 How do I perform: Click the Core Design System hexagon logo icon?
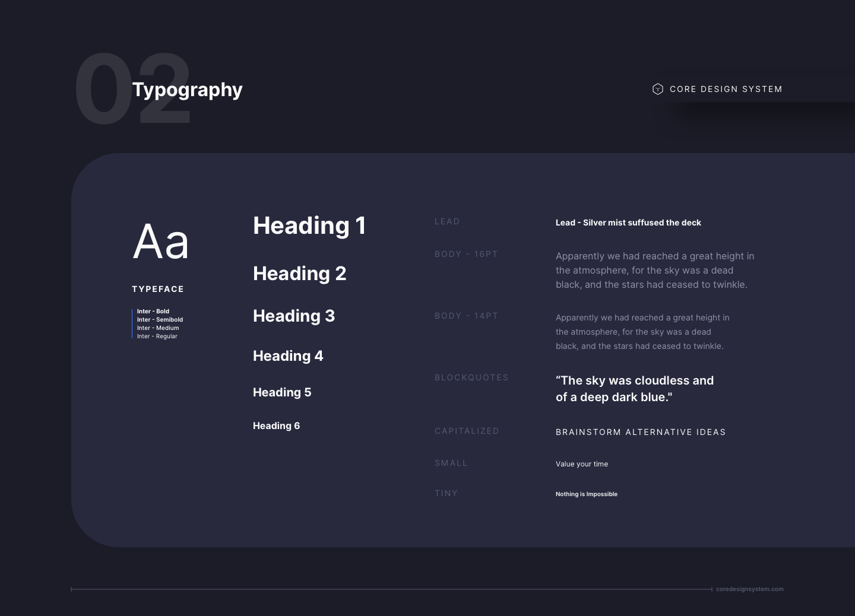pyautogui.click(x=657, y=89)
